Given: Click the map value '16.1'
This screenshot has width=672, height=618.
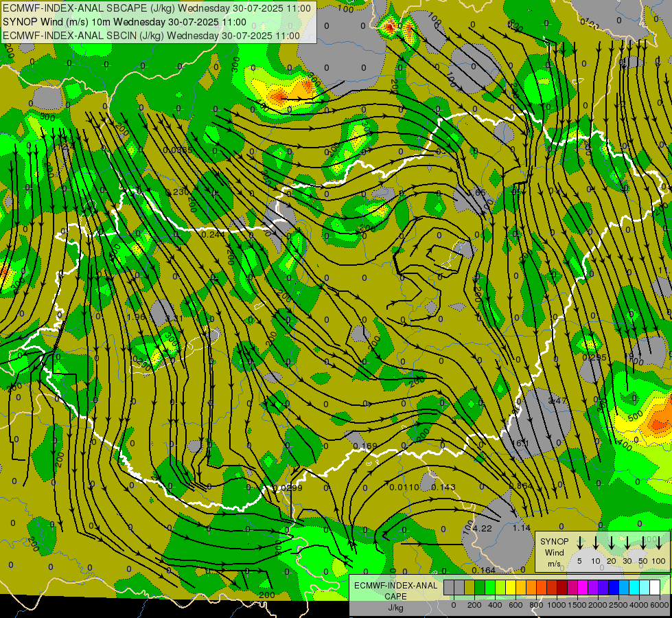Looking at the screenshot, I should (521, 443).
